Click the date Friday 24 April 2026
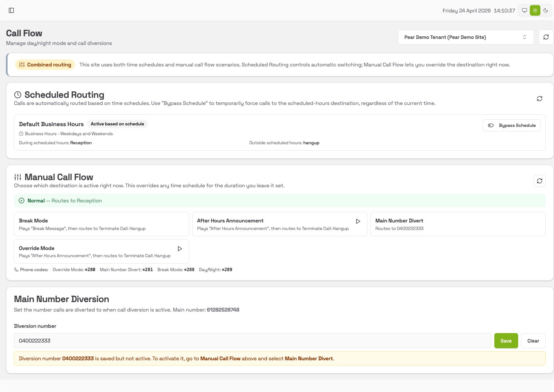This screenshot has width=554, height=392. tap(467, 11)
